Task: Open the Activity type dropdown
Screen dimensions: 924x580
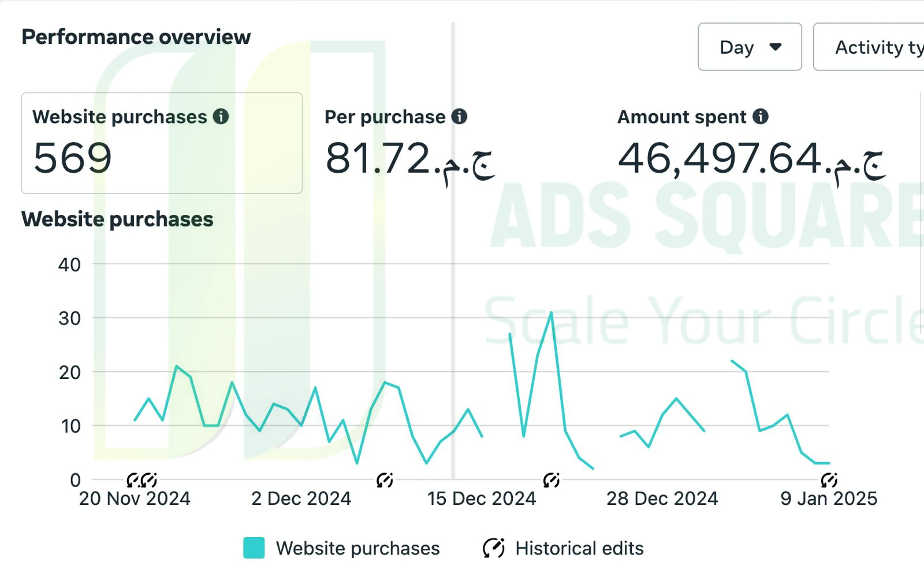Action: [869, 47]
